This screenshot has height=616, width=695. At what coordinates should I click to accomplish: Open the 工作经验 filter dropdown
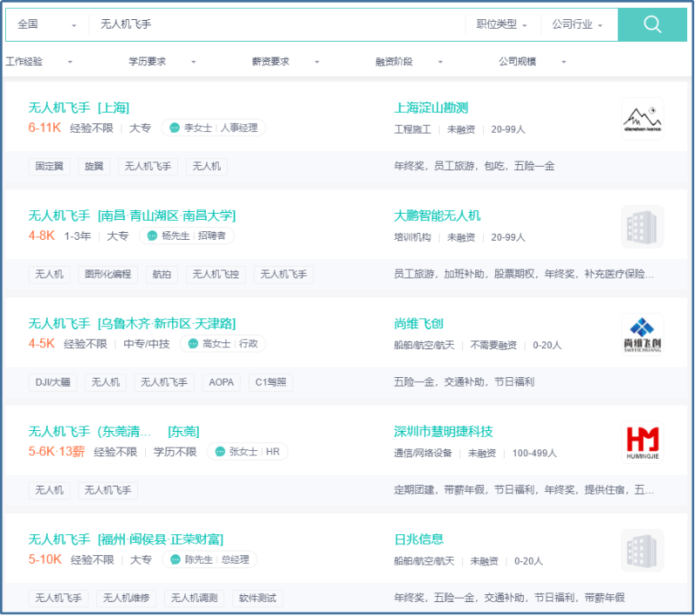coord(39,62)
